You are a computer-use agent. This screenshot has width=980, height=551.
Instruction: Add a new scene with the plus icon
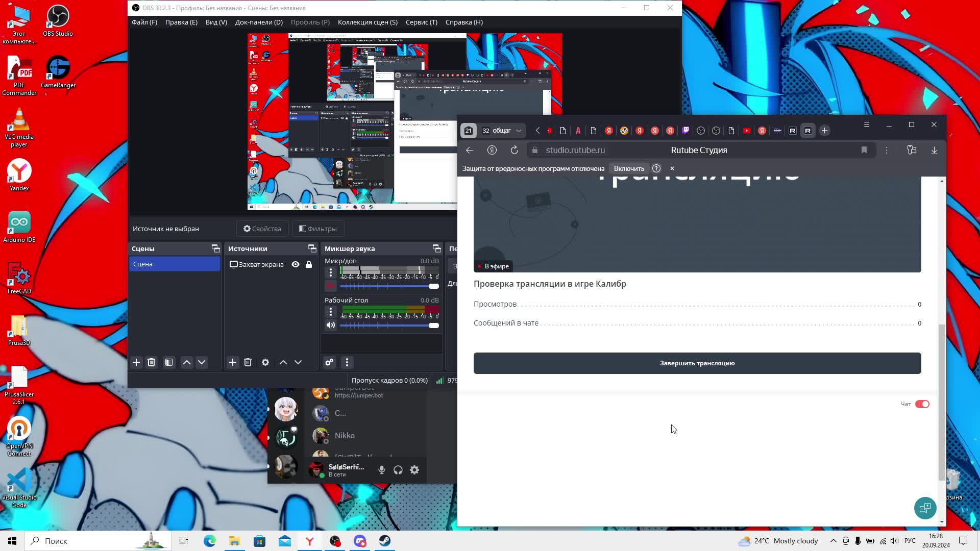(136, 362)
